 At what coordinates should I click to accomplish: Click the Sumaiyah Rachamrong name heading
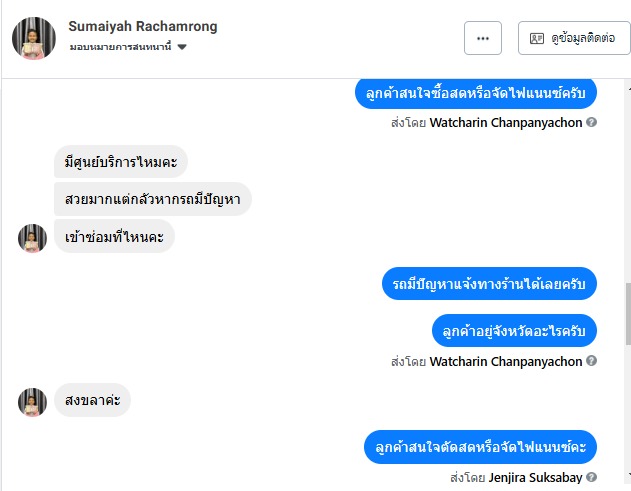coord(143,26)
